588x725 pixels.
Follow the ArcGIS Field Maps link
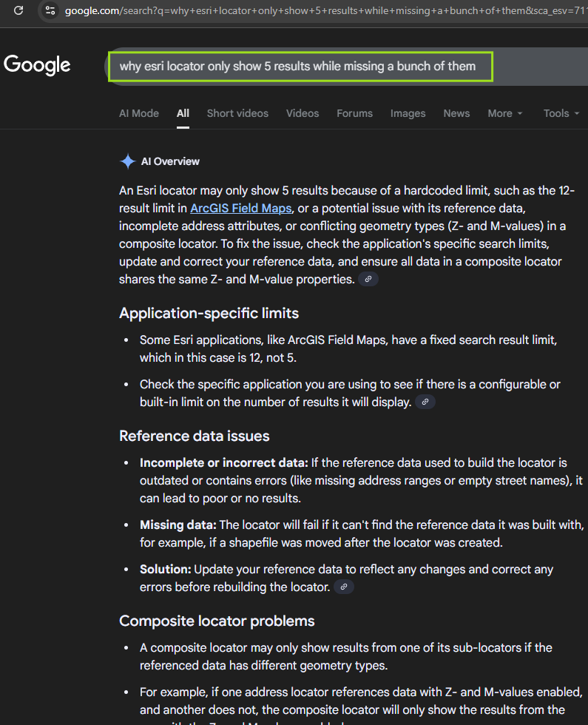(x=241, y=209)
